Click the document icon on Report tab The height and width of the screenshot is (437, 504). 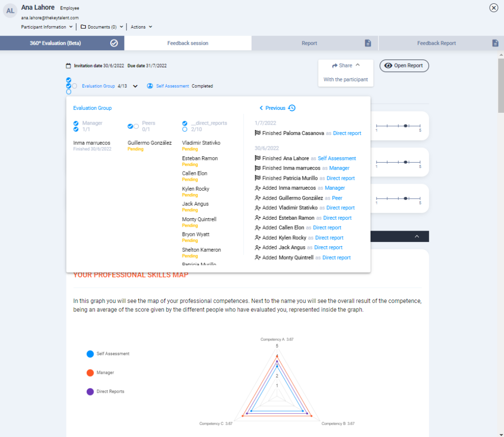[x=368, y=43]
